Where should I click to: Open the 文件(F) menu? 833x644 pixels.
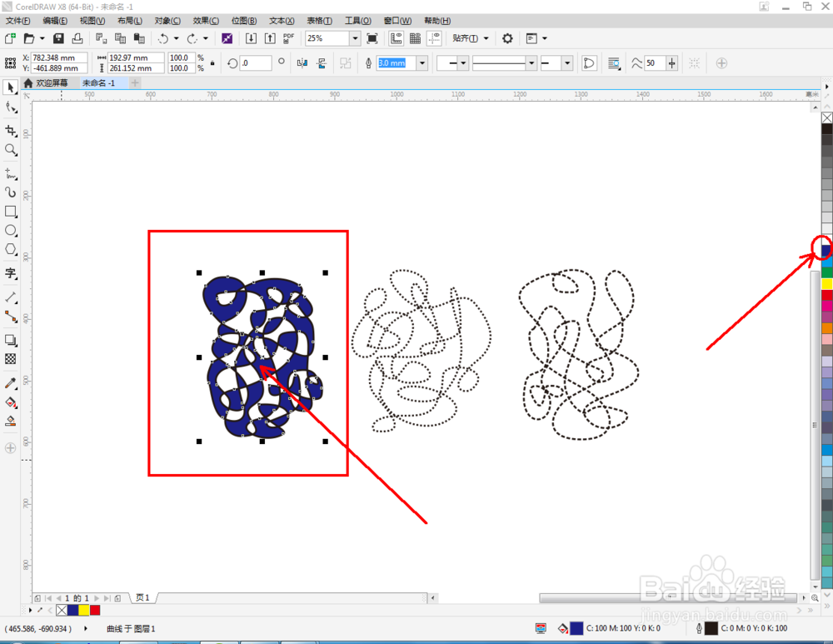pyautogui.click(x=18, y=21)
